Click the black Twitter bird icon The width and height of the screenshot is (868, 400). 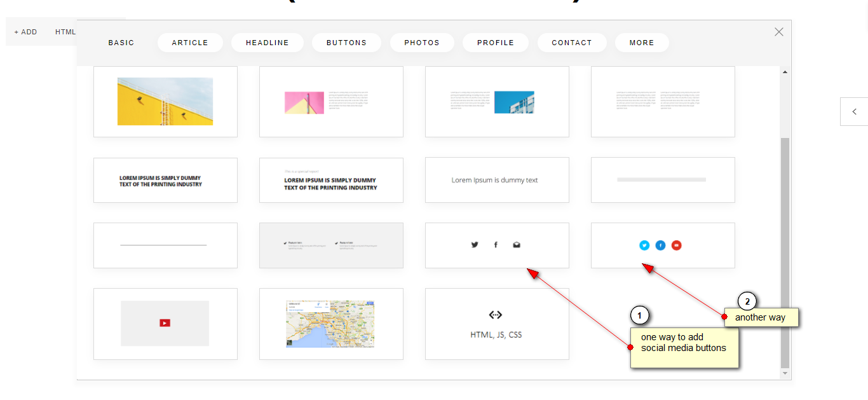point(475,245)
